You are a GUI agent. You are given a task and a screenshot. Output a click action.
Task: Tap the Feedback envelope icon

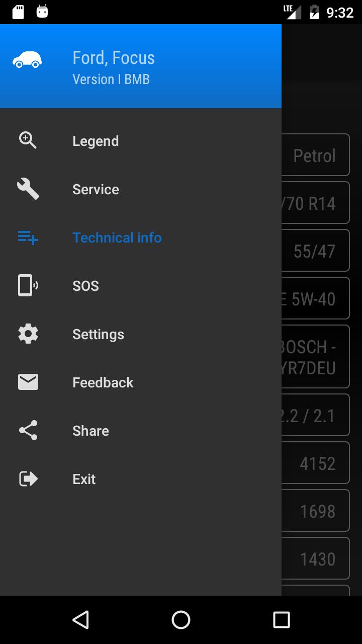(28, 382)
